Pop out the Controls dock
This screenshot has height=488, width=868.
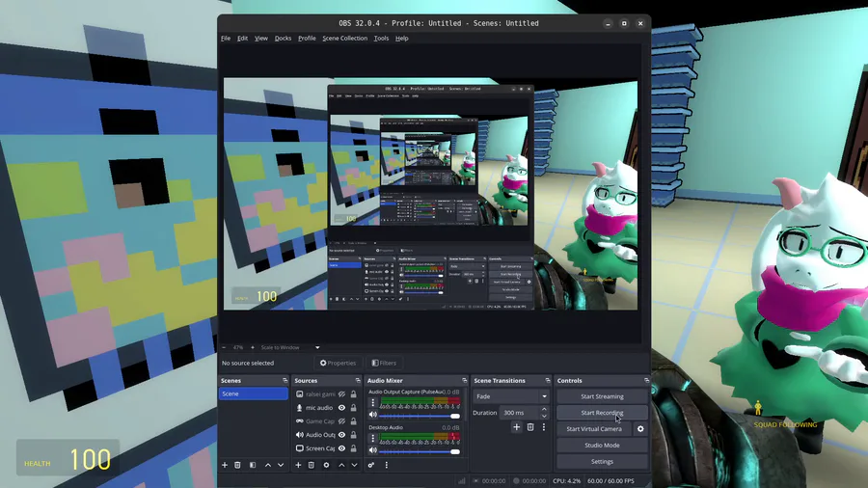[x=646, y=381]
